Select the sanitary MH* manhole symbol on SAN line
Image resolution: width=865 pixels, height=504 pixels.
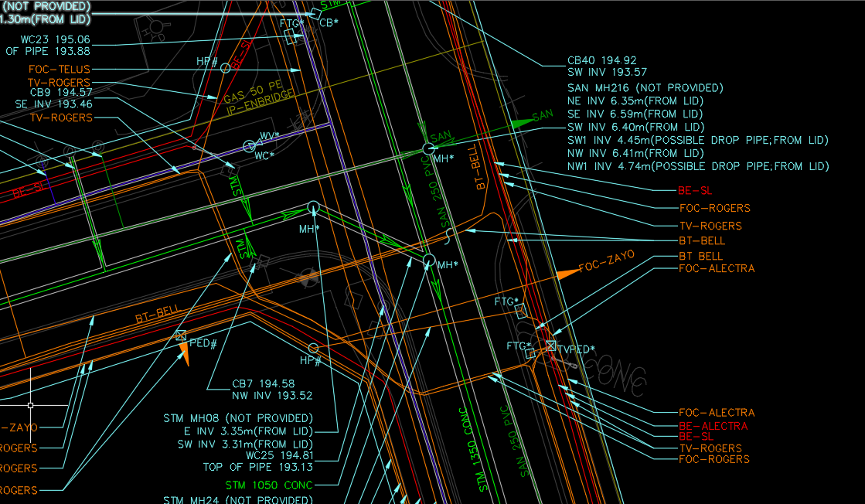pyautogui.click(x=430, y=148)
